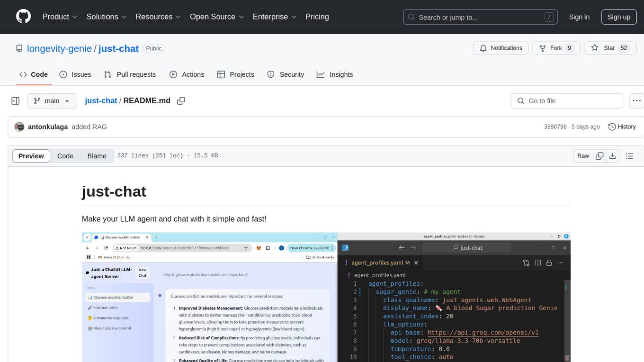This screenshot has height=362, width=644.
Task: Expand the Solutions menu
Action: pos(107,17)
